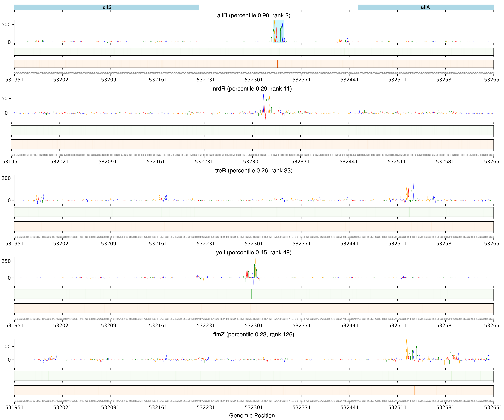Click the Genomic Position axis label
The image size is (504, 420).
(252, 415)
